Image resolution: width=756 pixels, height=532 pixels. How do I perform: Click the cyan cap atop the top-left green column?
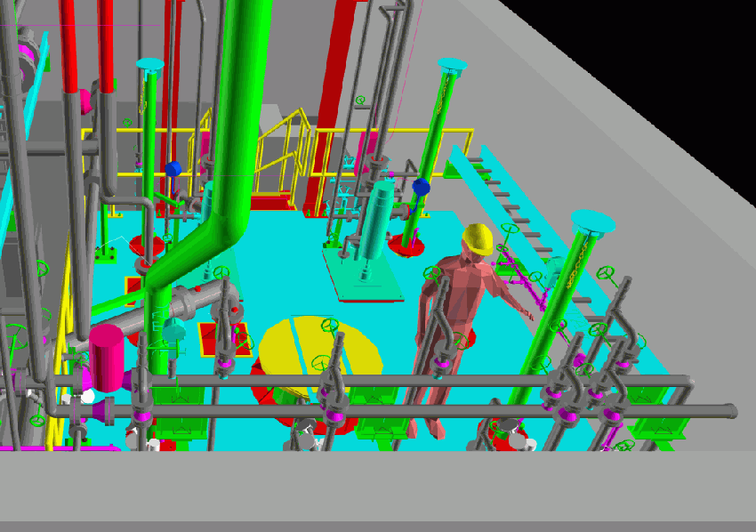[x=150, y=64]
